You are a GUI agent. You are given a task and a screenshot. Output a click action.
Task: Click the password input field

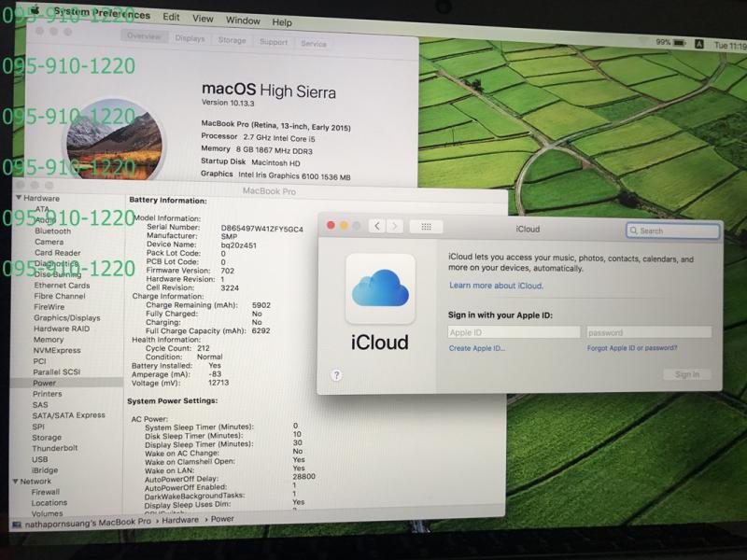click(649, 332)
